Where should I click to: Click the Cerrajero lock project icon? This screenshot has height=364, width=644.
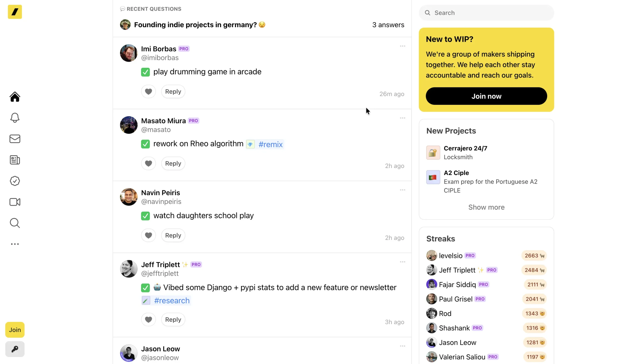[x=433, y=153]
